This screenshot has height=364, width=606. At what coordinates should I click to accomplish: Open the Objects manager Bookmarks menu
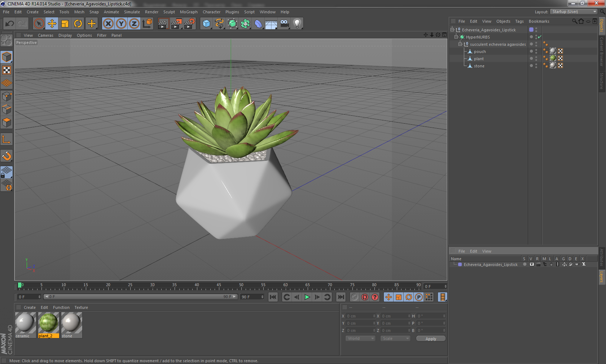click(x=539, y=21)
